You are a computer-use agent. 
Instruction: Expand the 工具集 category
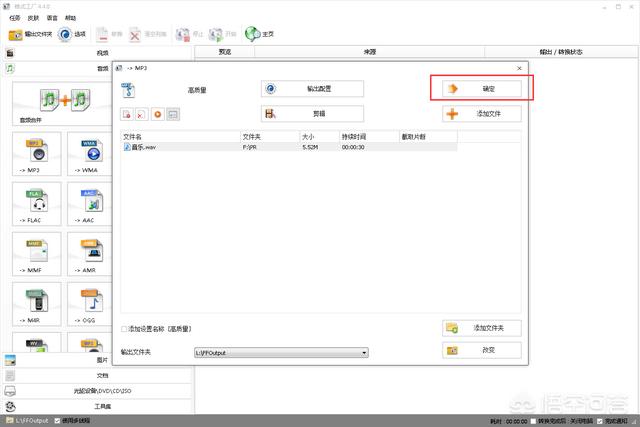pos(97,406)
